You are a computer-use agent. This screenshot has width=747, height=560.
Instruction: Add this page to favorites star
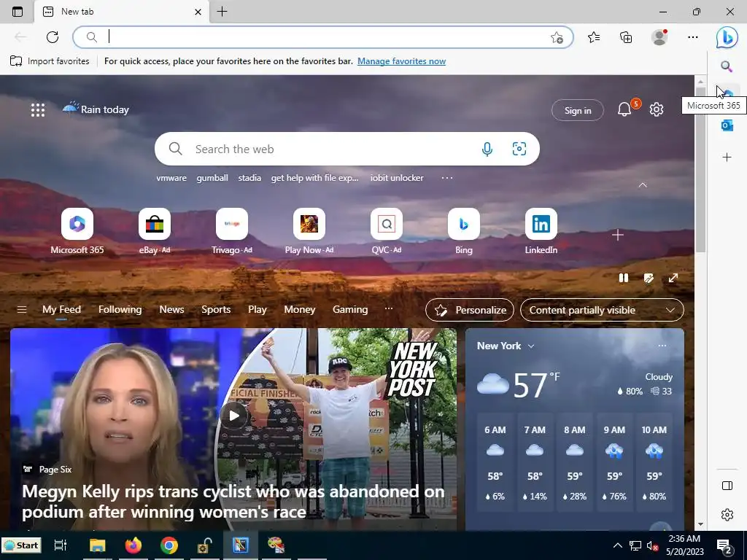click(x=557, y=38)
